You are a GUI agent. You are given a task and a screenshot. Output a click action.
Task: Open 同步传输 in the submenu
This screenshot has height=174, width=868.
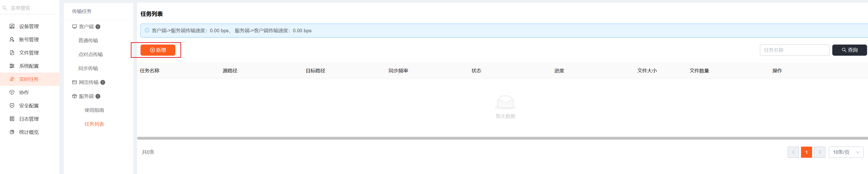88,68
